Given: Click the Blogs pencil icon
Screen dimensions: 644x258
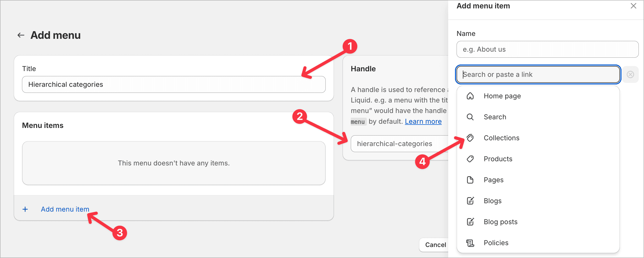Looking at the screenshot, I should click(x=470, y=201).
